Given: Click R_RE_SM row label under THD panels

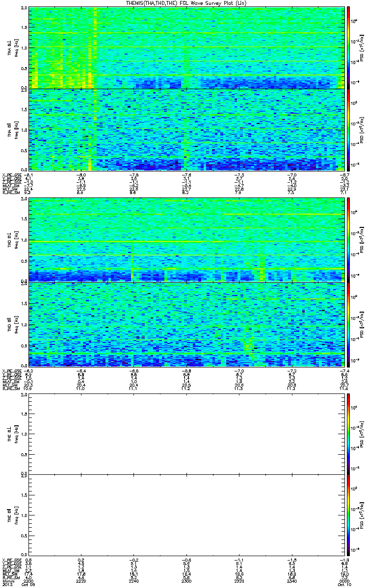Looking at the screenshot, I should coord(10,389).
